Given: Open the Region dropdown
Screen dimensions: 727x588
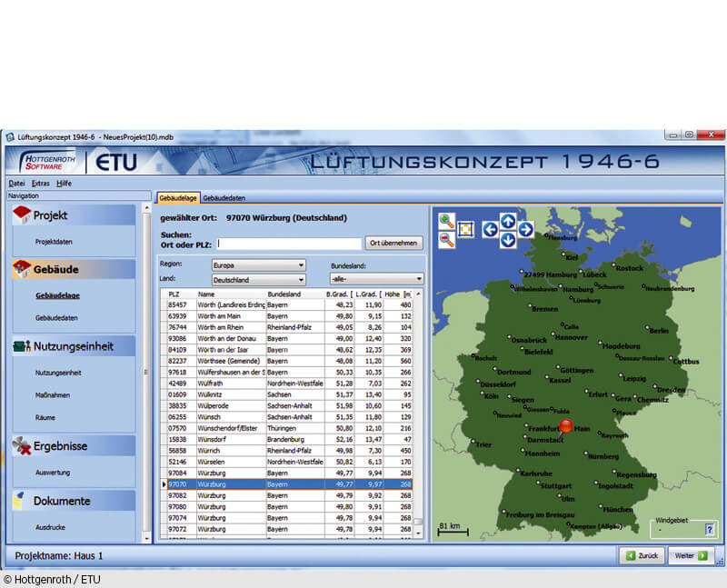Looking at the screenshot, I should coord(259,265).
